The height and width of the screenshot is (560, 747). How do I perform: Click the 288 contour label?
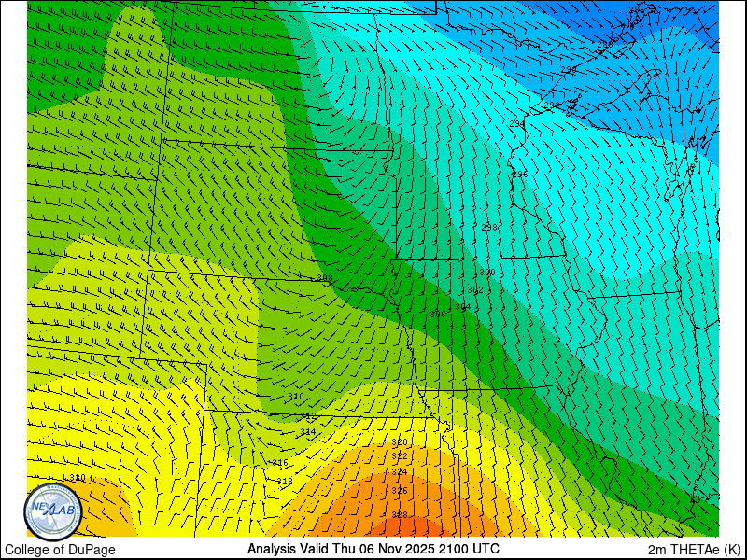(605, 44)
